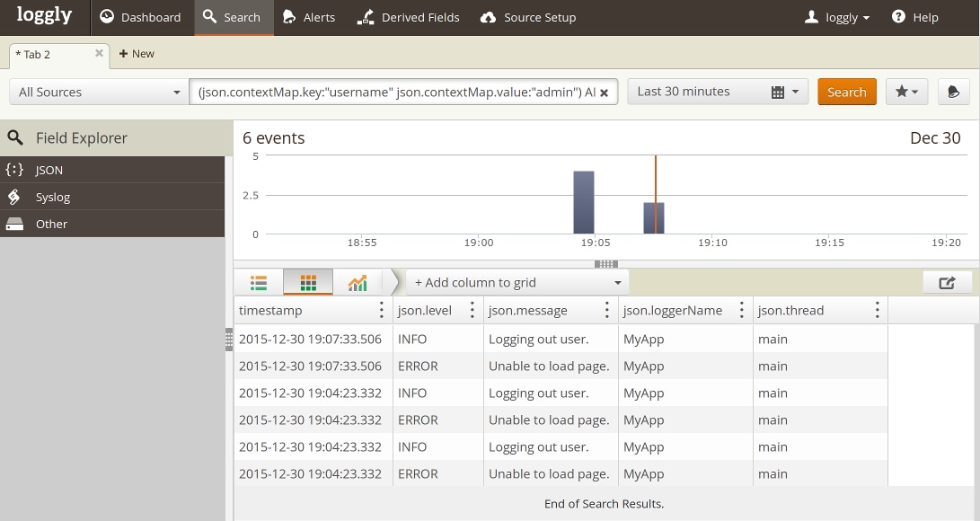Select the grid view icon

[x=308, y=283]
